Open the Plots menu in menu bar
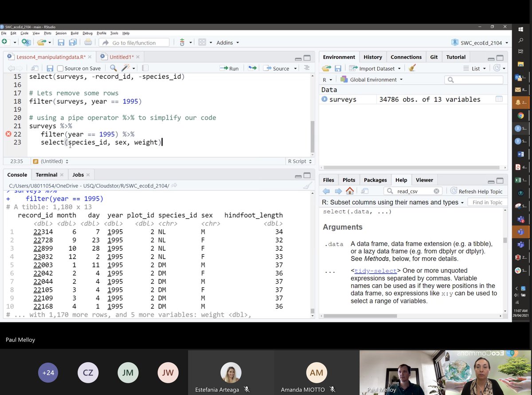Viewport: 532px width, 395px height. 47,33
